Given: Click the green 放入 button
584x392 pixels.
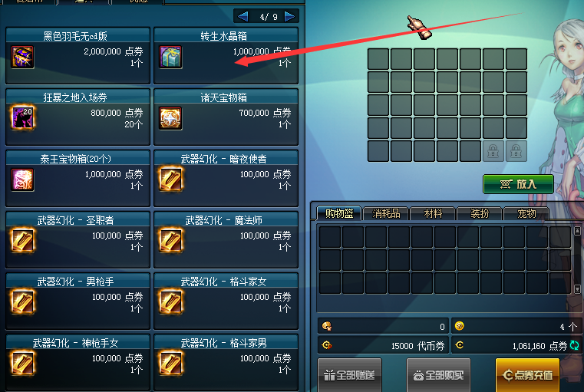Looking at the screenshot, I should (x=518, y=184).
